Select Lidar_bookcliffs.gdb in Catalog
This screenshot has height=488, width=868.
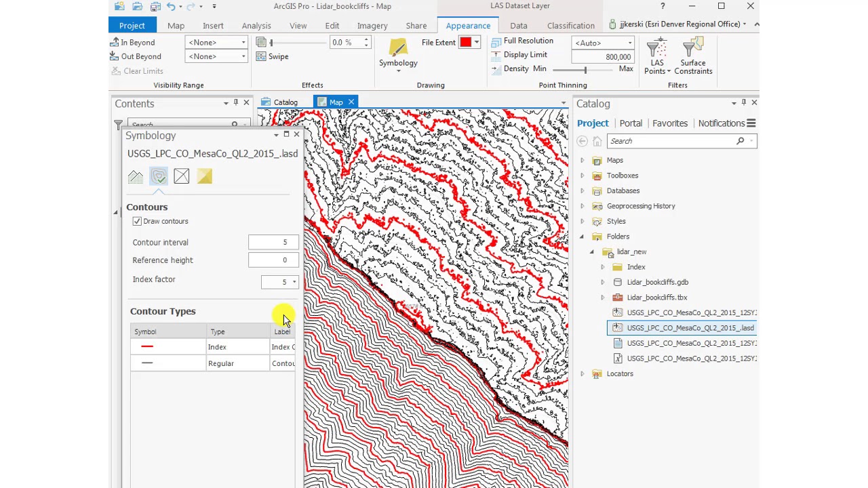(x=657, y=282)
